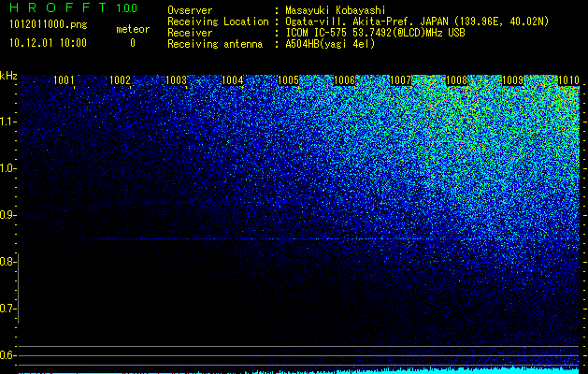The width and height of the screenshot is (588, 374).
Task: Click the time marker 1003
Action: [177, 80]
